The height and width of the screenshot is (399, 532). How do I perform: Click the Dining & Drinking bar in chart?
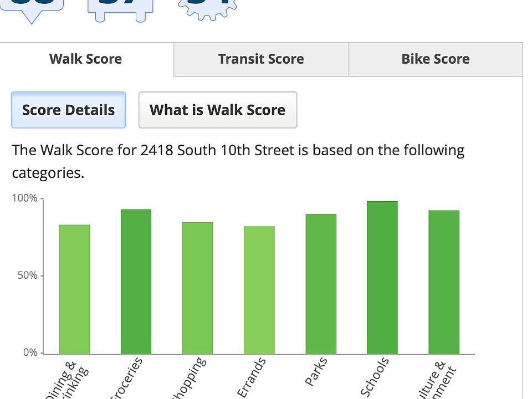(x=75, y=289)
